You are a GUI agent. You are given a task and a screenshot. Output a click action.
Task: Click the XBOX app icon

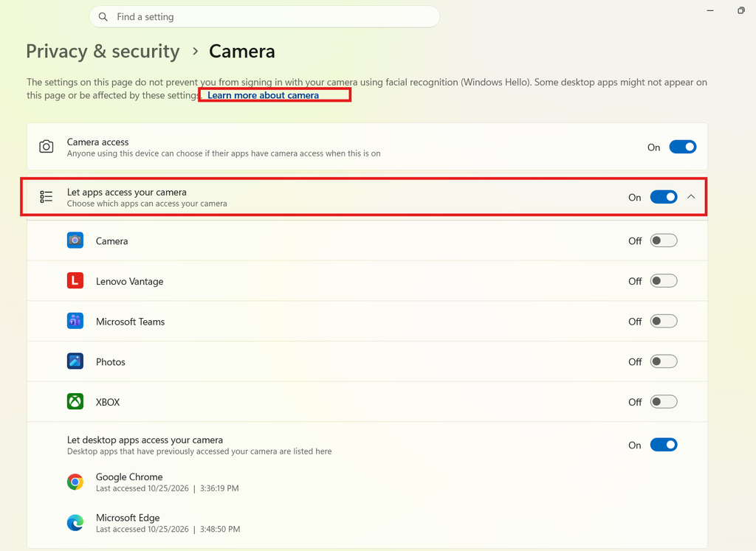[75, 401]
